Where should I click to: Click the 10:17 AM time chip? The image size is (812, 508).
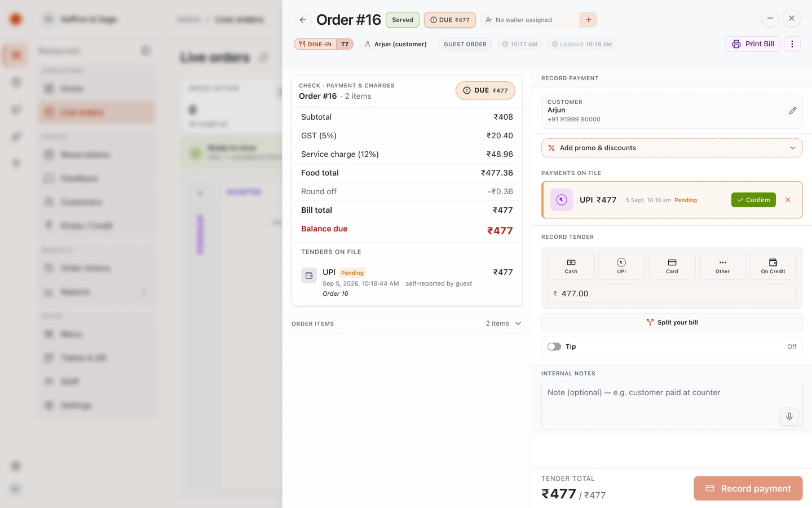[519, 44]
